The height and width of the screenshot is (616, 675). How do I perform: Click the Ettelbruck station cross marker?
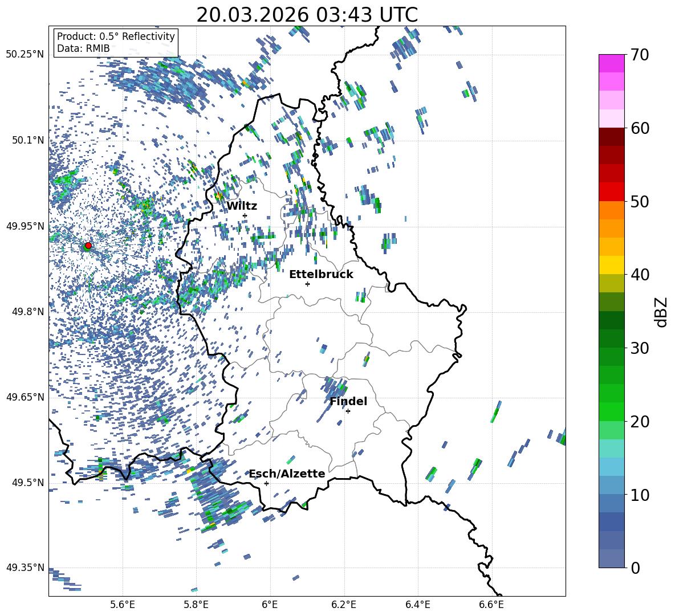[x=307, y=284]
